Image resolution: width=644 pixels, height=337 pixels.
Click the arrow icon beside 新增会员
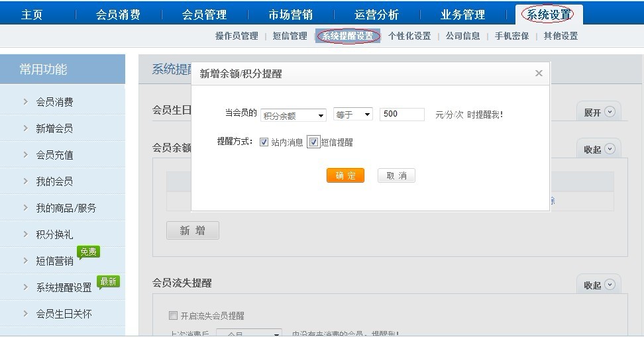coord(25,128)
